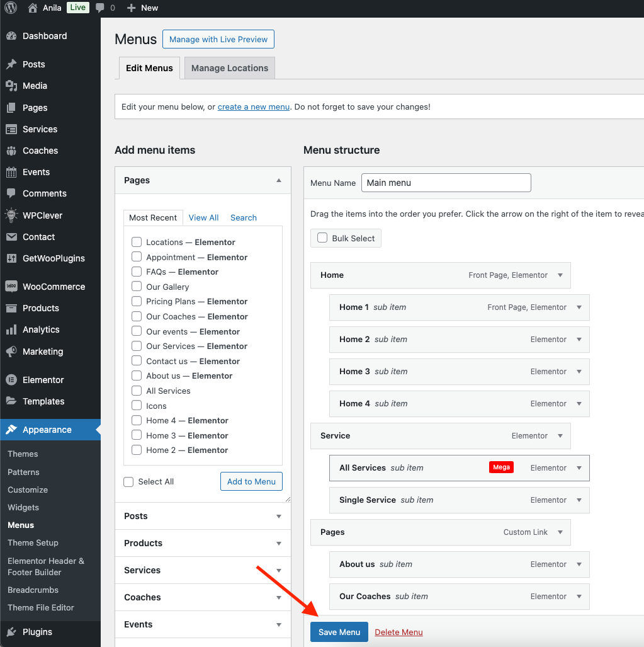Click the Delete Menu link
Image resolution: width=644 pixels, height=647 pixels.
point(398,633)
